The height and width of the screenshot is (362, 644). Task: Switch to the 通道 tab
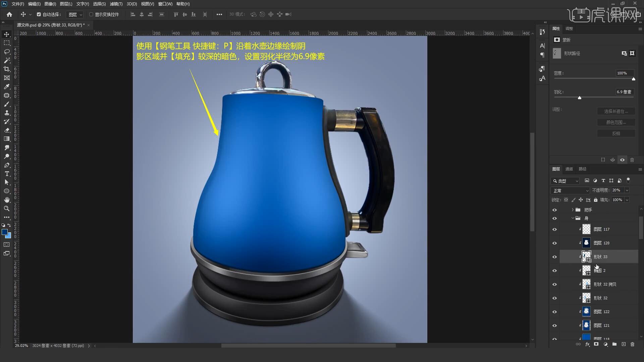[x=569, y=169]
